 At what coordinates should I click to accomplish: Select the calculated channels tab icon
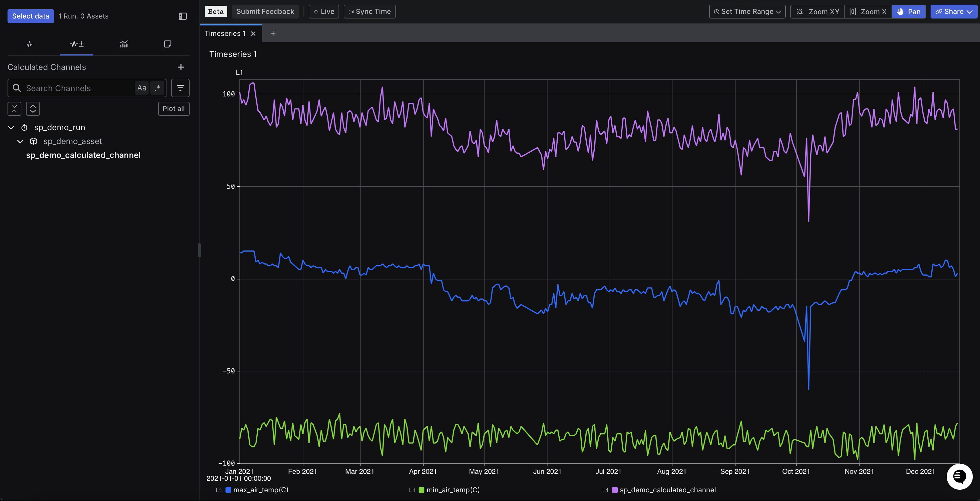[x=77, y=44]
